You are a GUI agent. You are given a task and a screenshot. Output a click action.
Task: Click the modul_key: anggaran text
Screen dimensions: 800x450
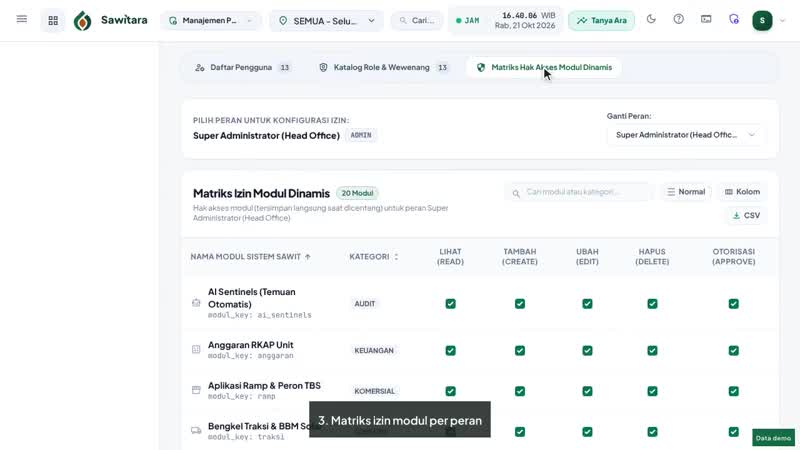251,356
